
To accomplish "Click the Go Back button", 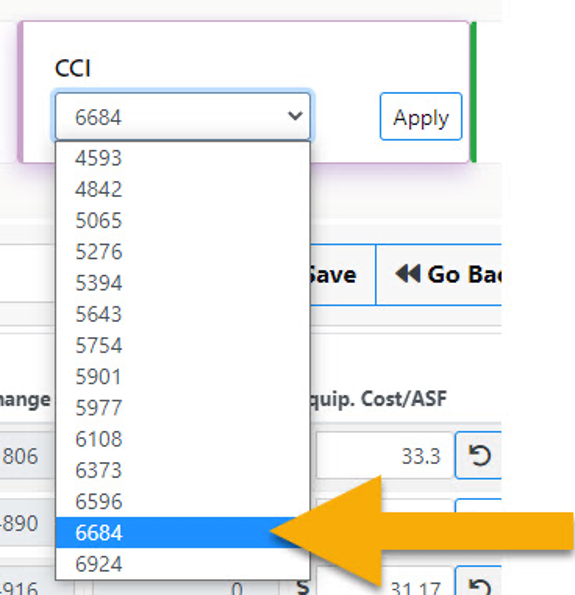I will pyautogui.click(x=439, y=275).
